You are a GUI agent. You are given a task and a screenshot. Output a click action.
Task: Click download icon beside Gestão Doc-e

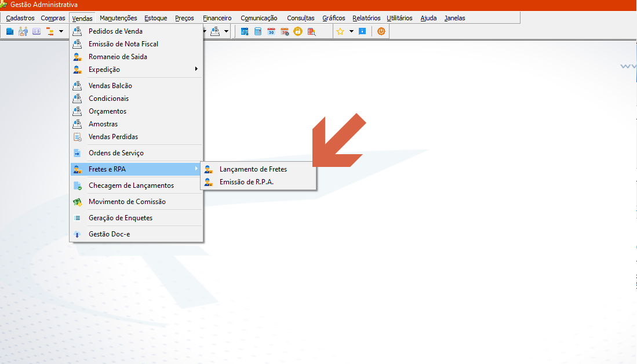[77, 234]
